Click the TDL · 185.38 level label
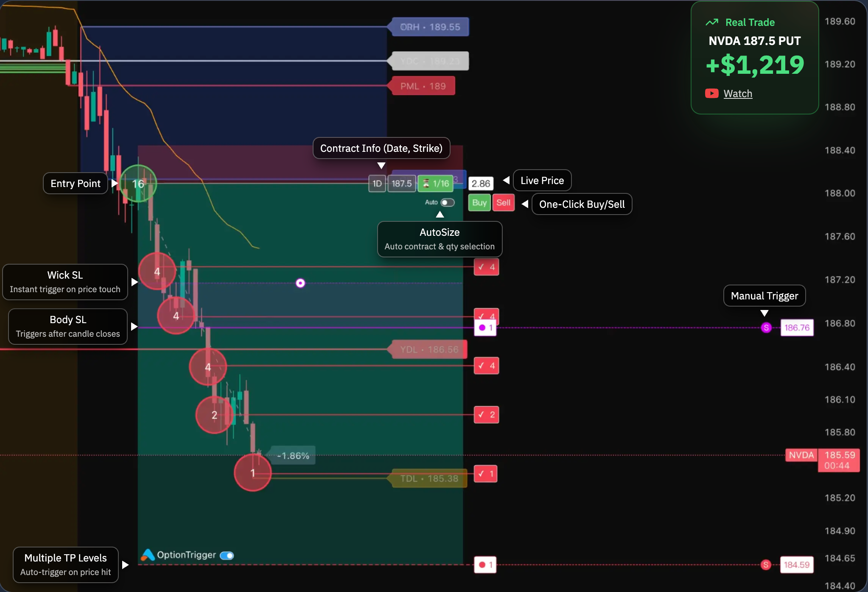Image resolution: width=868 pixels, height=592 pixels. click(428, 478)
